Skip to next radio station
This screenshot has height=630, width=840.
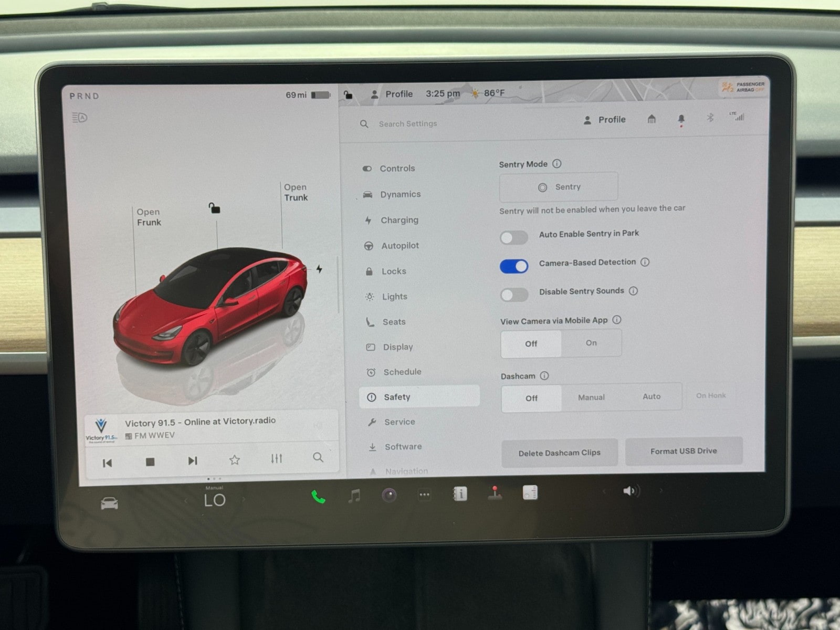(x=193, y=461)
